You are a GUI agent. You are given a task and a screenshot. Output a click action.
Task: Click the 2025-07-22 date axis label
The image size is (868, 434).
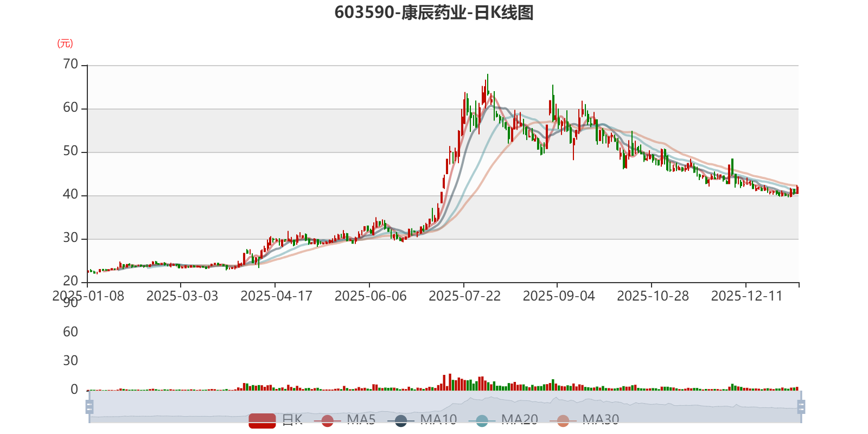click(x=465, y=296)
